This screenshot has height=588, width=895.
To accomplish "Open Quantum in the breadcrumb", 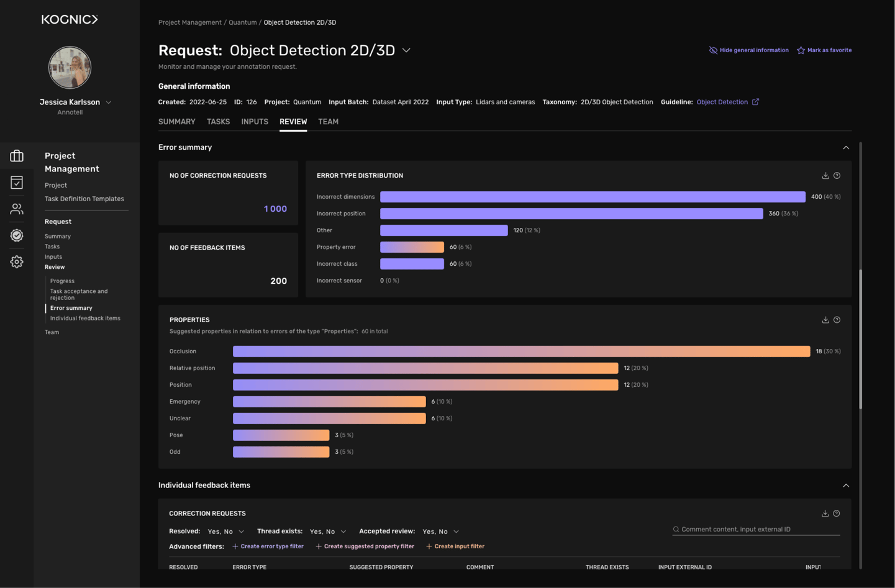I will pos(242,22).
